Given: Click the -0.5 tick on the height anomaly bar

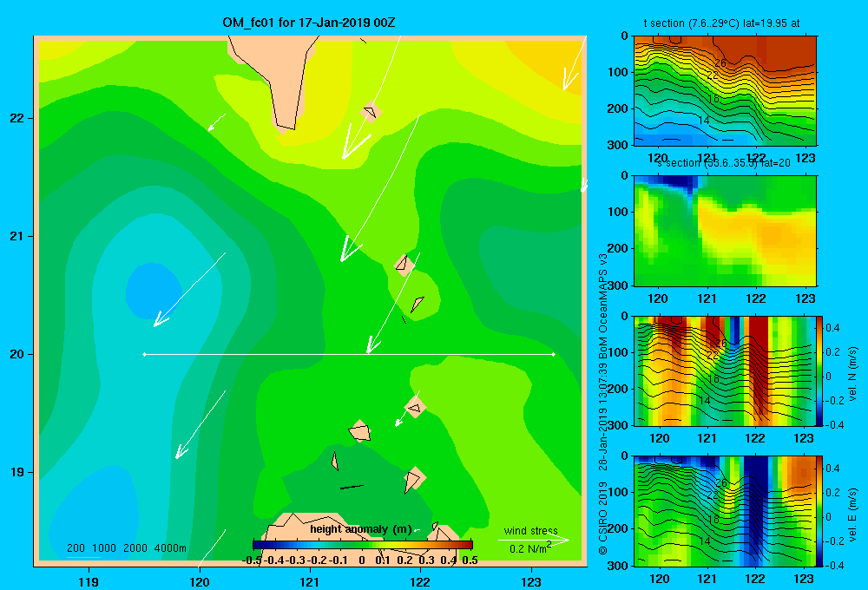Looking at the screenshot, I should pos(252,560).
